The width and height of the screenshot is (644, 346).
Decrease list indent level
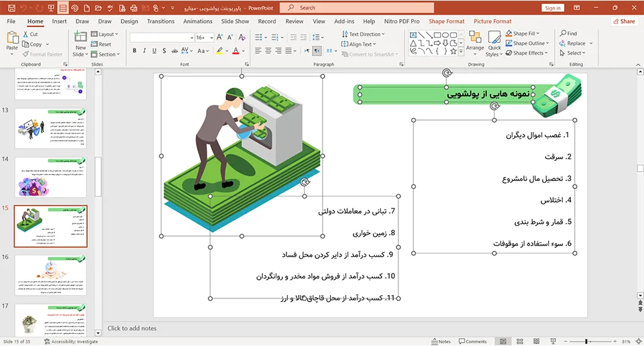pos(293,38)
